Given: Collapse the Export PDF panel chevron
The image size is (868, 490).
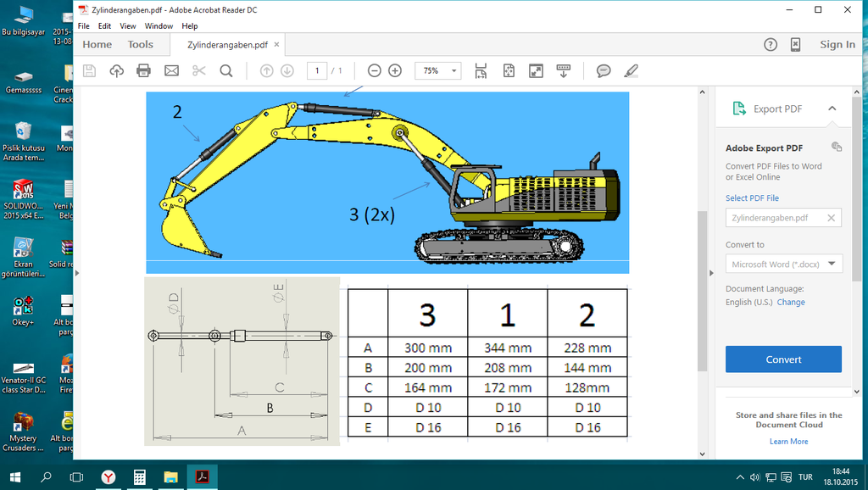Looking at the screenshot, I should pos(832,109).
